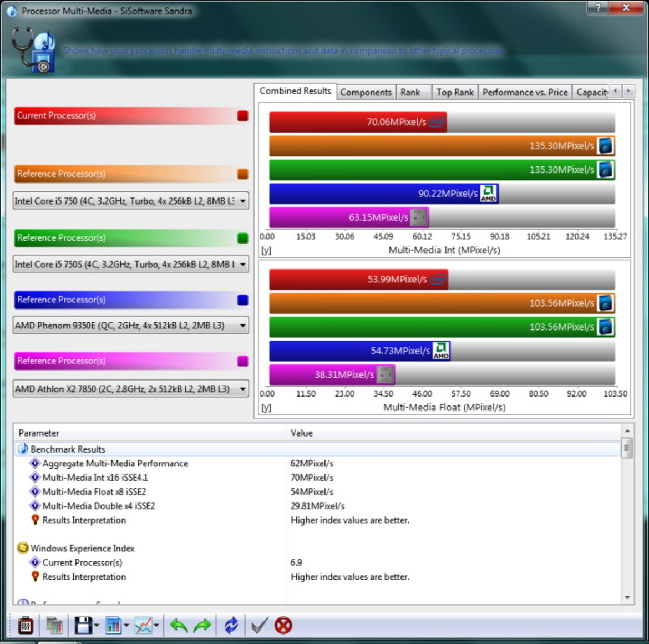649x644 pixels.
Task: Select the Multi-Media Double x4 iSSE2 row
Action: pyautogui.click(x=317, y=506)
